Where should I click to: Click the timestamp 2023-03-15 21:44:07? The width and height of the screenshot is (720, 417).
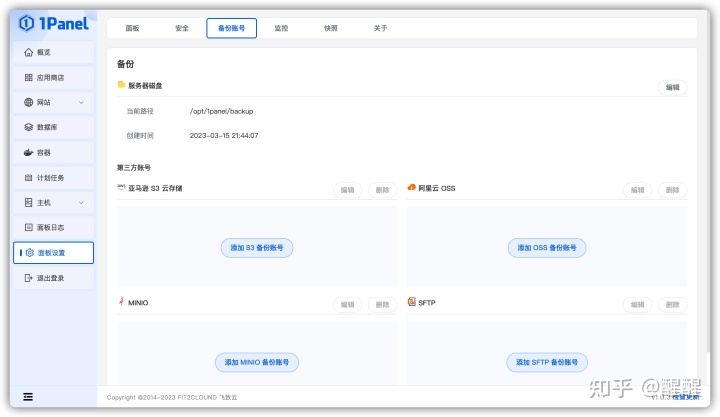224,135
